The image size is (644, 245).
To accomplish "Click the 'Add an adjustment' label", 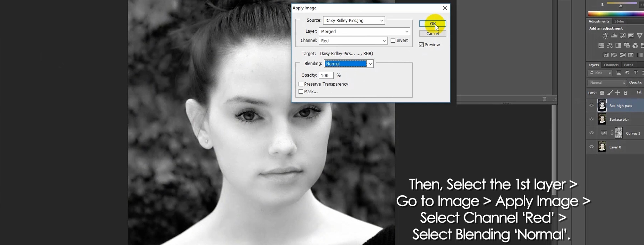I will click(606, 28).
